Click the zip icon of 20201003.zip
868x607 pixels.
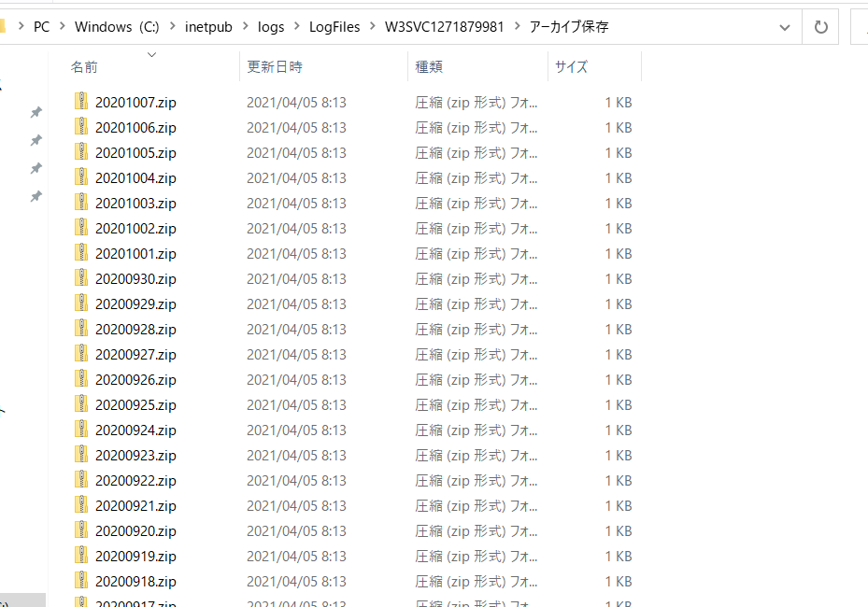coord(81,202)
